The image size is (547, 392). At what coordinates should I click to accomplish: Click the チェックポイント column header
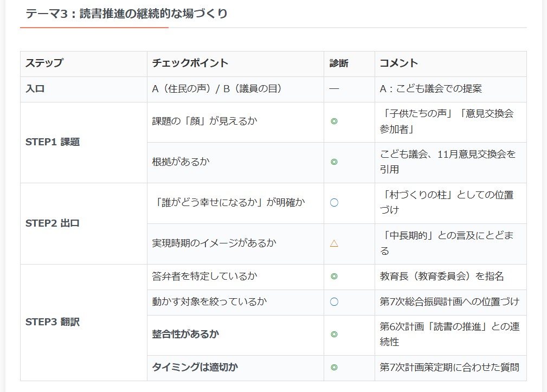(190, 63)
